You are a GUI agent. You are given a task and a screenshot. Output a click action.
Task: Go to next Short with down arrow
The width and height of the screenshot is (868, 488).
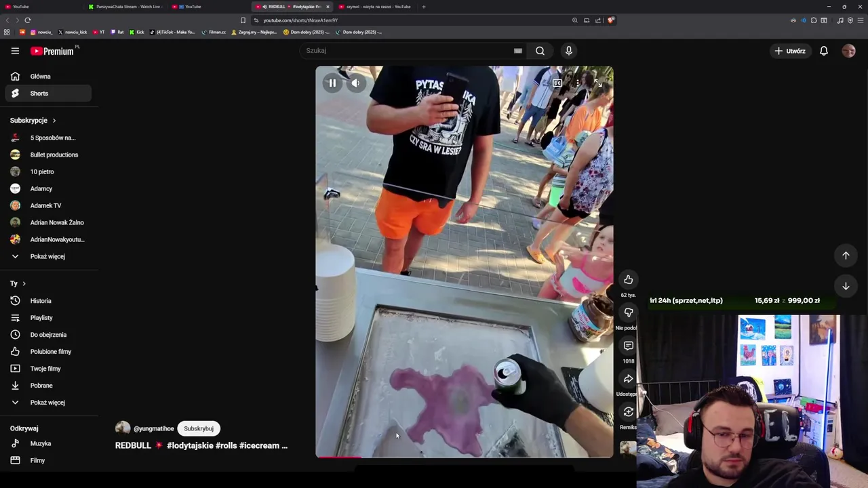click(846, 286)
